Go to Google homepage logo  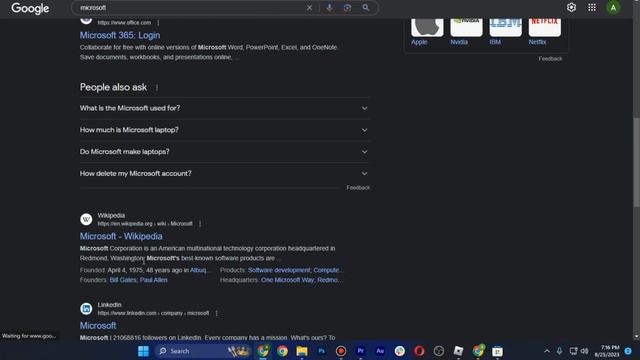(x=30, y=8)
